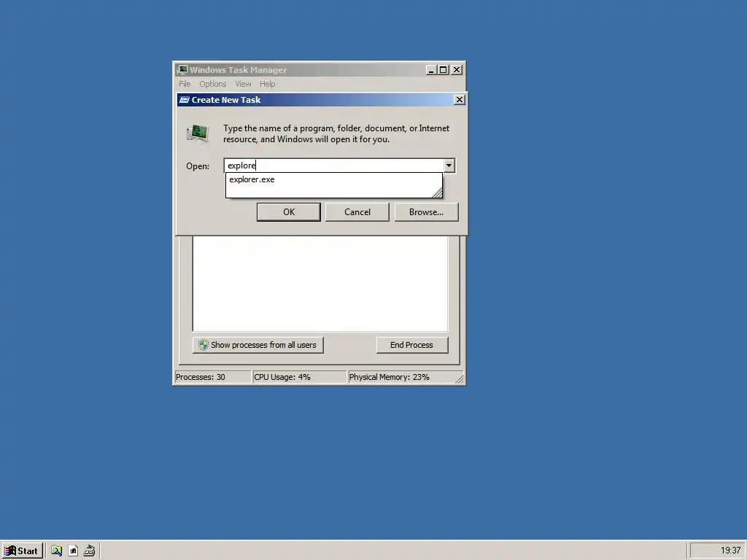Screen dimensions: 747x560
Task: Click OK in Create New Task dialog
Action: tap(288, 212)
